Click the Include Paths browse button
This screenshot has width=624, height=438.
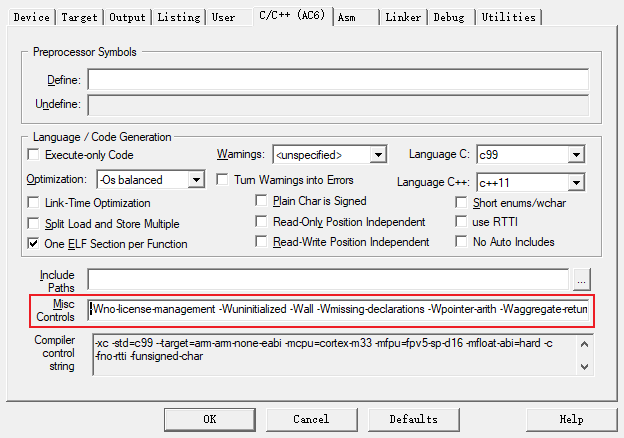(x=582, y=279)
